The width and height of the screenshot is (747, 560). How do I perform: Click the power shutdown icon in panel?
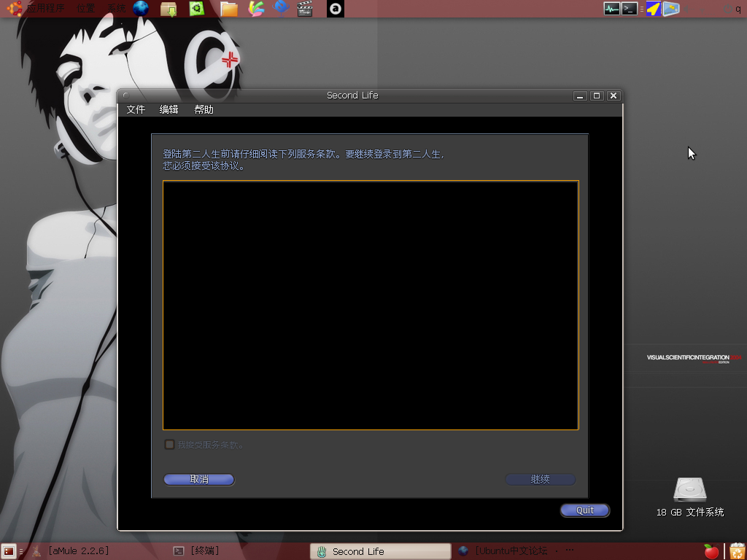pos(727,9)
